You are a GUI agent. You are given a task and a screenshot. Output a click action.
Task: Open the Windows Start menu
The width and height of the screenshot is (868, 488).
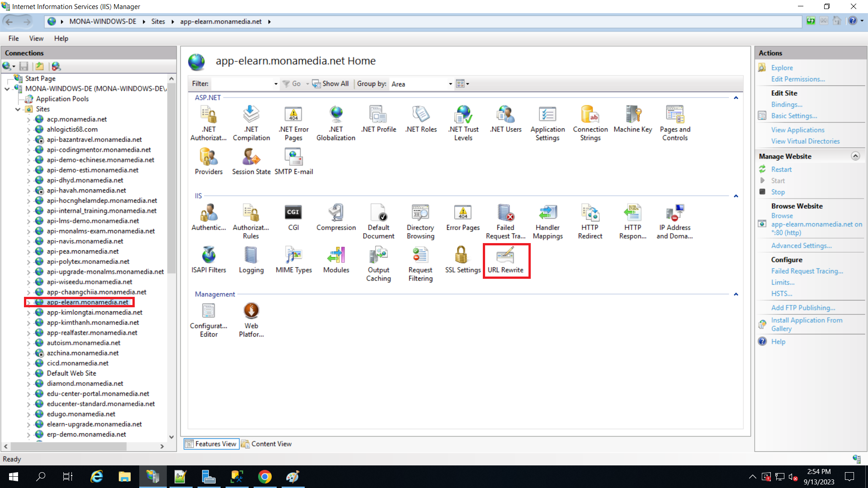[14, 477]
